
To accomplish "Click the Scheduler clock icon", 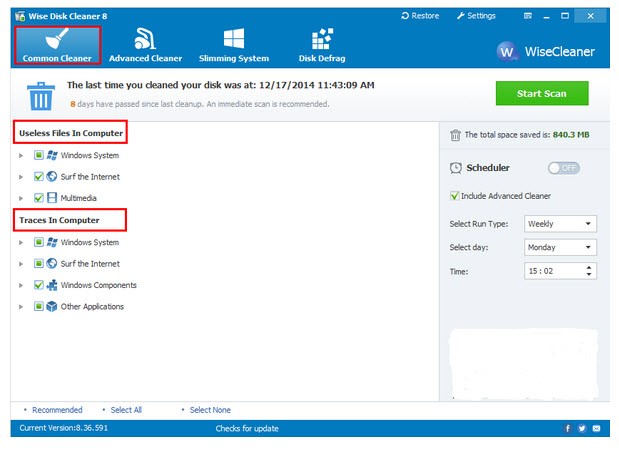I will coord(456,168).
